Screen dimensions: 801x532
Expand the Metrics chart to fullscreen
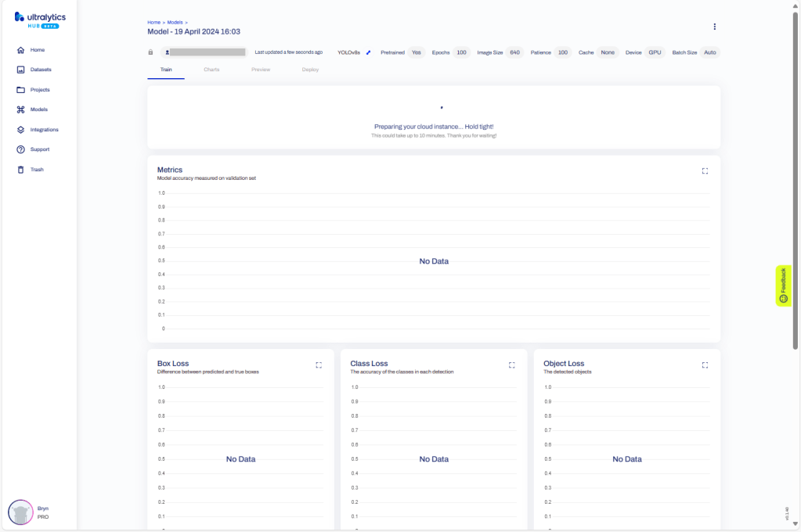705,171
